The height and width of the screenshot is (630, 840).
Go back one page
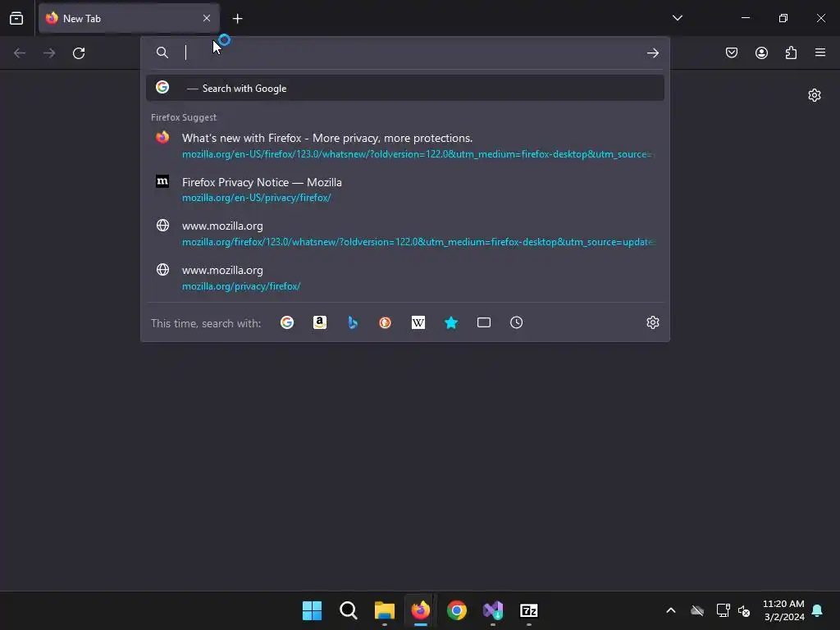pos(20,53)
